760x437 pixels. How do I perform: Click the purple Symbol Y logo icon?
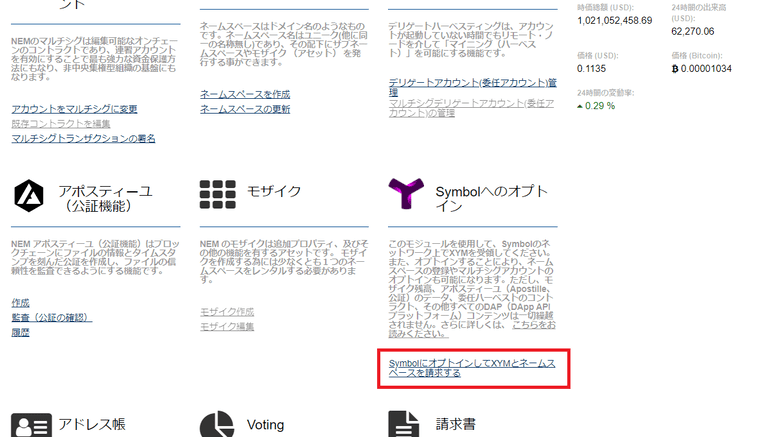pos(406,193)
